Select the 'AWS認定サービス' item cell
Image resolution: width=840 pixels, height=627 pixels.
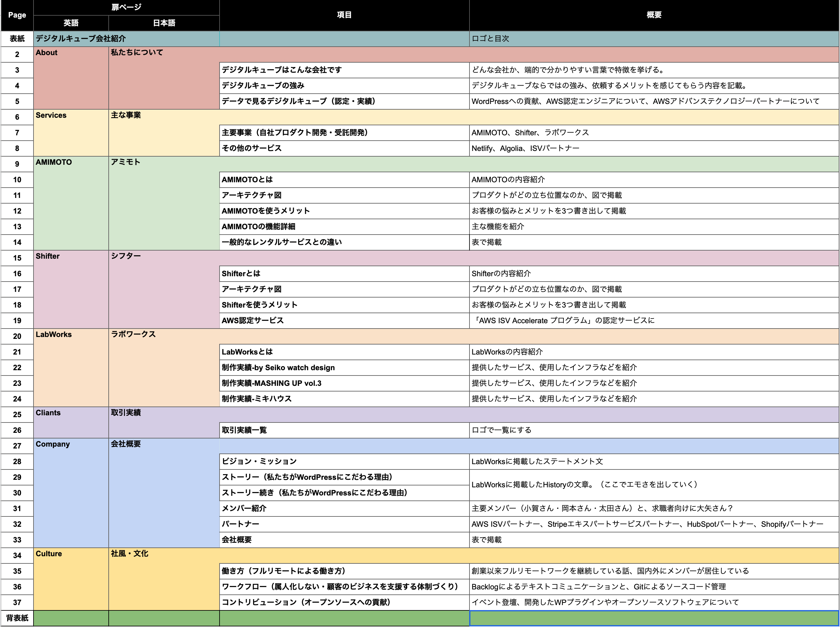click(344, 321)
